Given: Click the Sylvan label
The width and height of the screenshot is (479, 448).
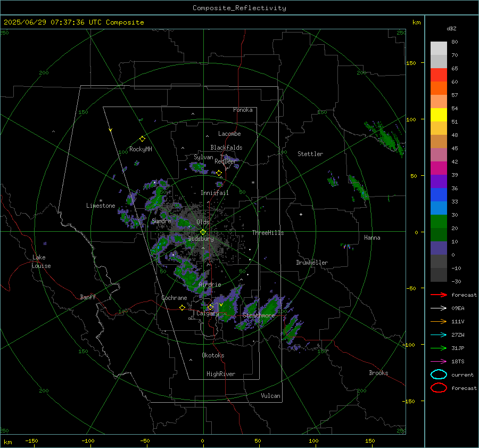Looking at the screenshot, I should click(x=203, y=157).
